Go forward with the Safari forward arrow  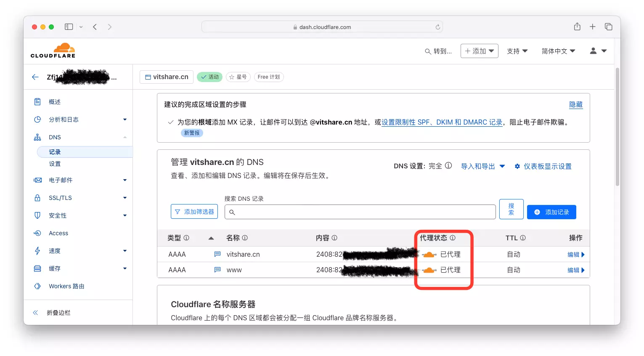point(110,27)
